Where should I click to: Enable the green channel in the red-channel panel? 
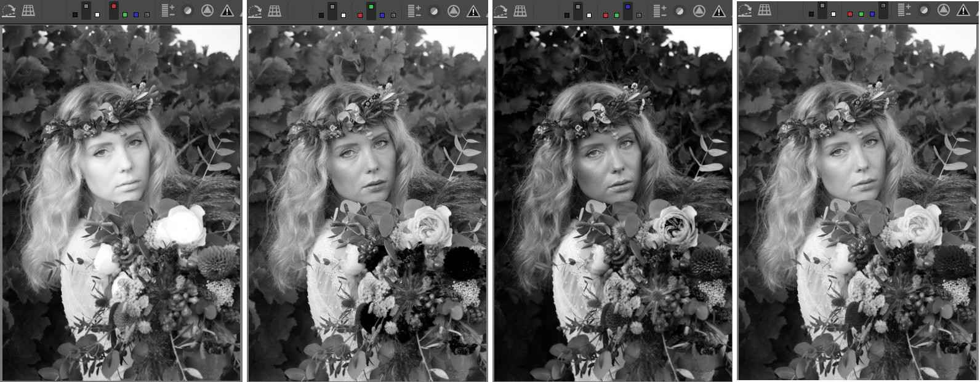pyautogui.click(x=125, y=14)
